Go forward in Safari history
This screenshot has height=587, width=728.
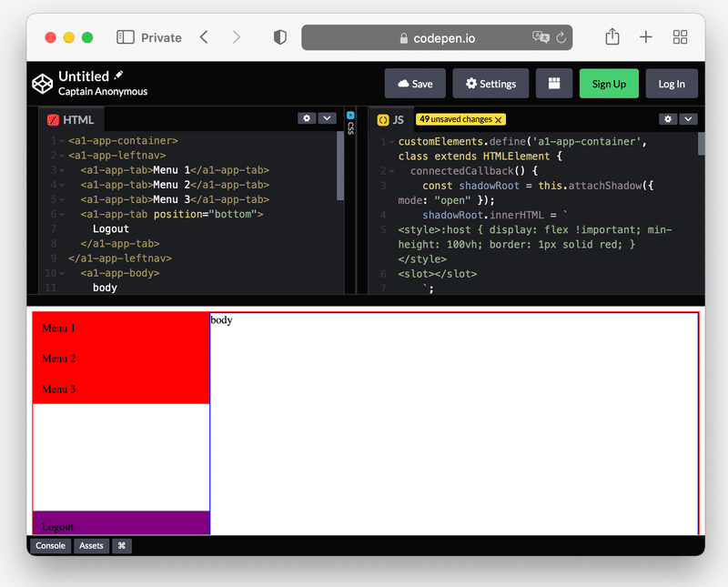coord(237,37)
